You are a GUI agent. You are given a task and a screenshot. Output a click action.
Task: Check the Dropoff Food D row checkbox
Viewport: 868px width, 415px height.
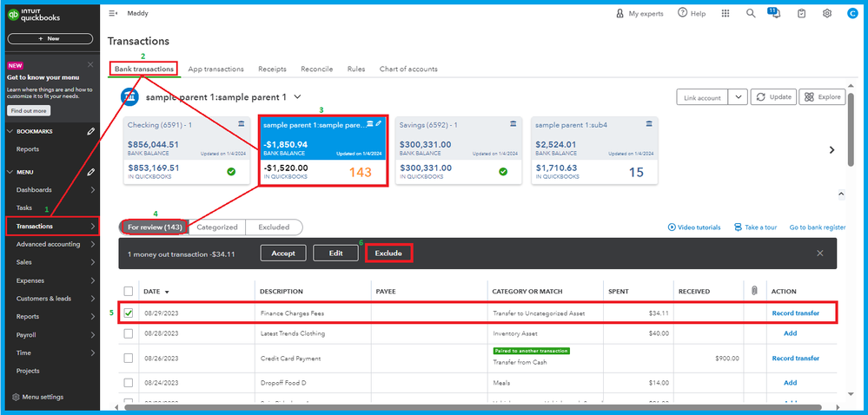coord(129,382)
